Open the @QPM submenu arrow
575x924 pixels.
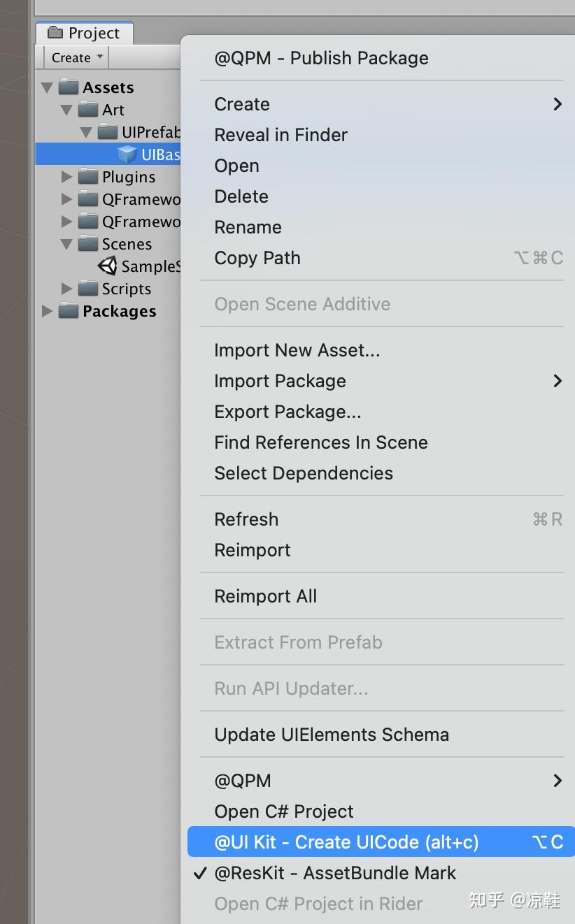[x=557, y=781]
